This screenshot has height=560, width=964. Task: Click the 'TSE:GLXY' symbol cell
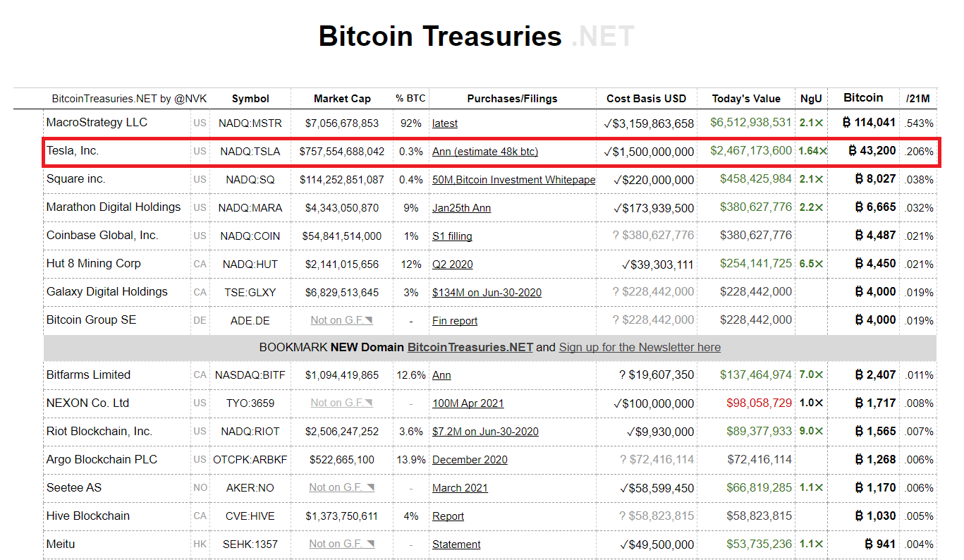250,292
